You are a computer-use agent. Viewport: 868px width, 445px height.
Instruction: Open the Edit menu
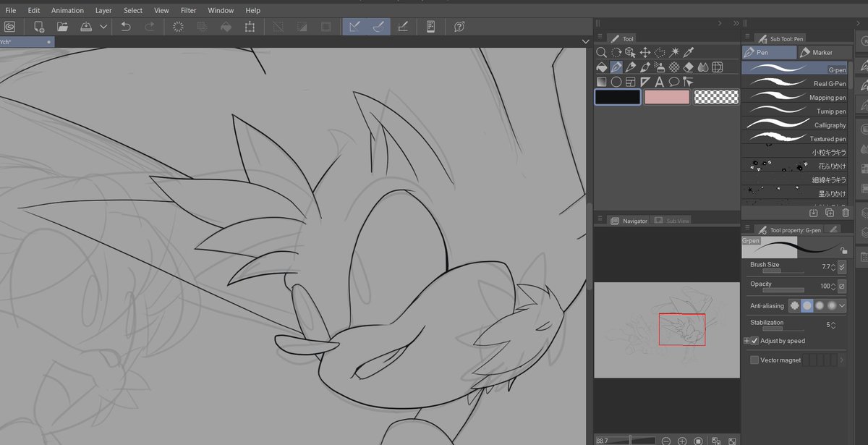(34, 11)
